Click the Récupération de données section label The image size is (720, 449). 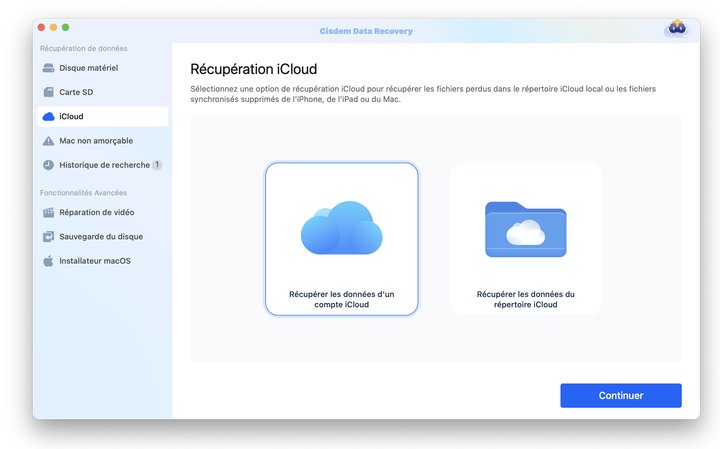(84, 48)
